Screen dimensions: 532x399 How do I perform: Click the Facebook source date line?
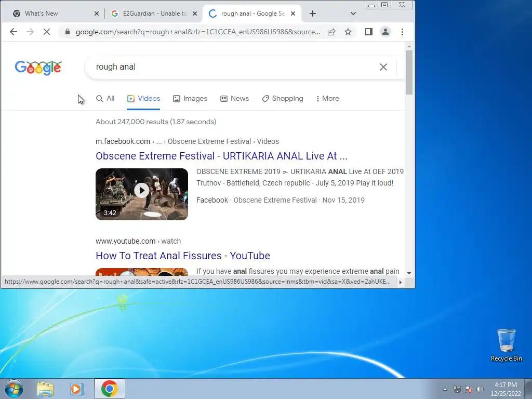[280, 200]
